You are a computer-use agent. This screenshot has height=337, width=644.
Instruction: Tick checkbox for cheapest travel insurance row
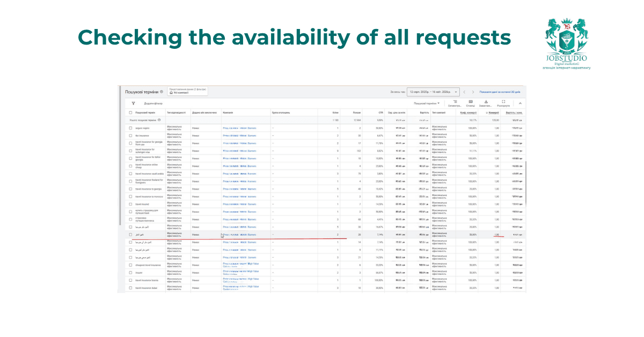pyautogui.click(x=130, y=265)
